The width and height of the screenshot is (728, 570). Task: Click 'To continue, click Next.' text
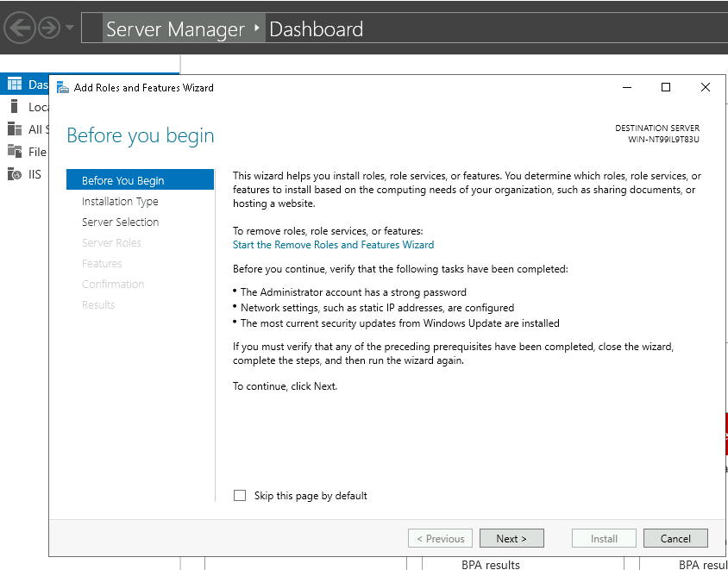(x=285, y=385)
